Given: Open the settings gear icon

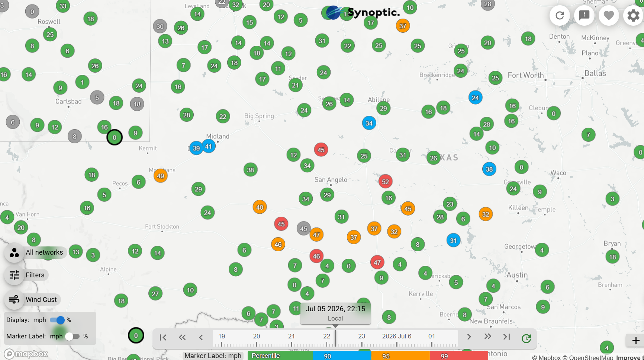Looking at the screenshot, I should pos(633,15).
